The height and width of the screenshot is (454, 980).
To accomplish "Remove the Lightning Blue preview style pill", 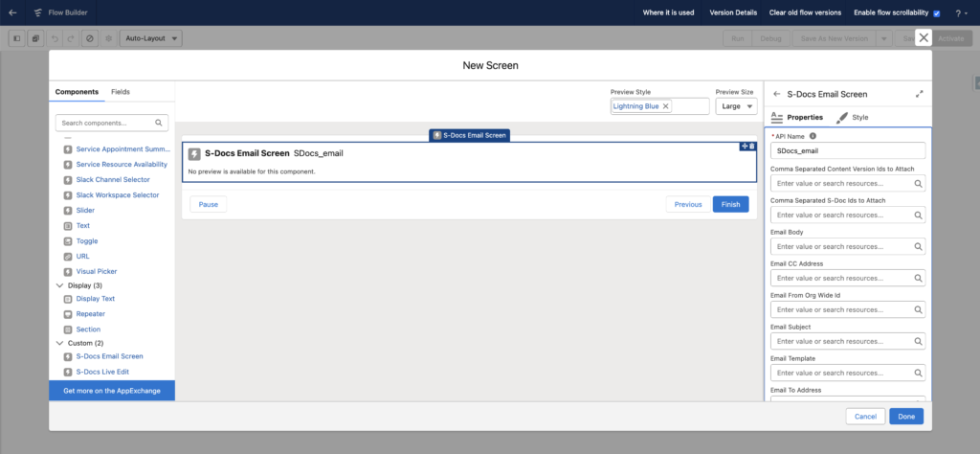I will coord(666,106).
